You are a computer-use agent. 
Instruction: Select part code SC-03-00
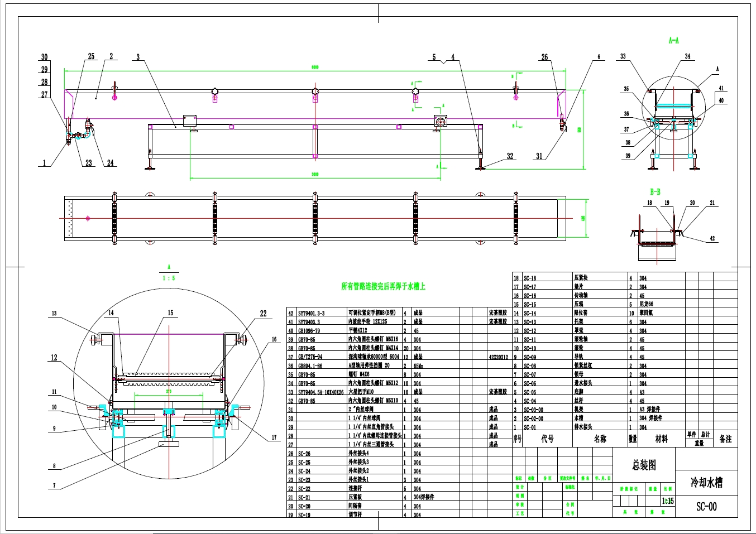pos(533,410)
